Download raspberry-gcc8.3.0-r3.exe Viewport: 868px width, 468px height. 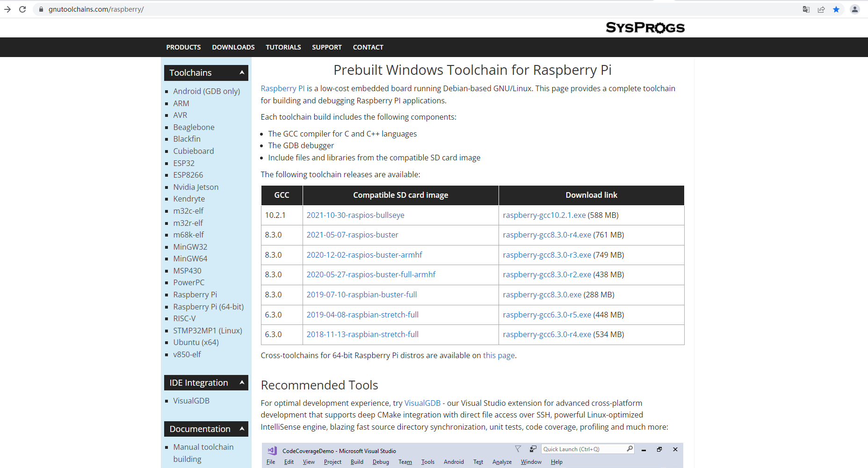pyautogui.click(x=547, y=255)
